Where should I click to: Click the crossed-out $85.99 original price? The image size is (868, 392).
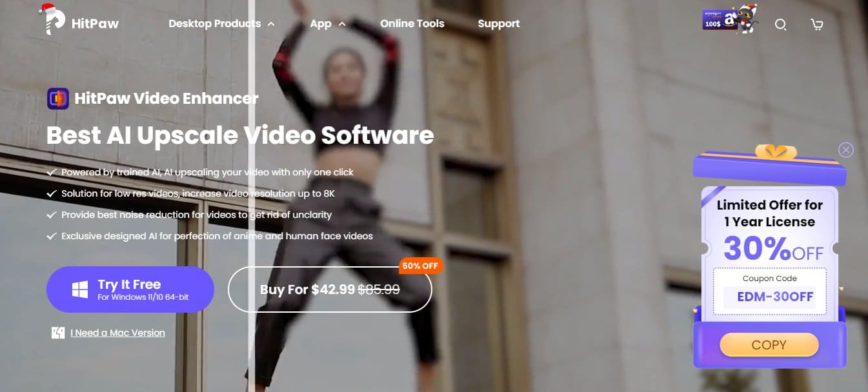(x=379, y=289)
